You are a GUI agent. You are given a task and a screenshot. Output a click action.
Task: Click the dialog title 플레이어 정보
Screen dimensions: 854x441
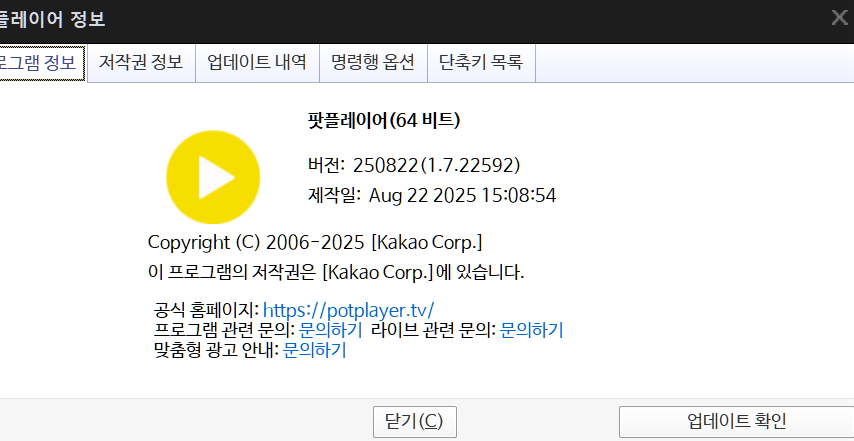pos(52,20)
